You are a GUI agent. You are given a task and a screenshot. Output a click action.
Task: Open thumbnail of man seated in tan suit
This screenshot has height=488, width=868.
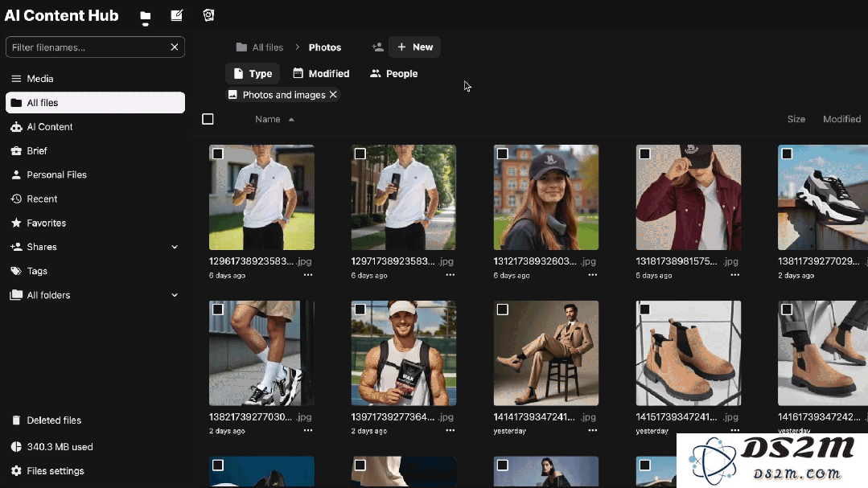[546, 353]
